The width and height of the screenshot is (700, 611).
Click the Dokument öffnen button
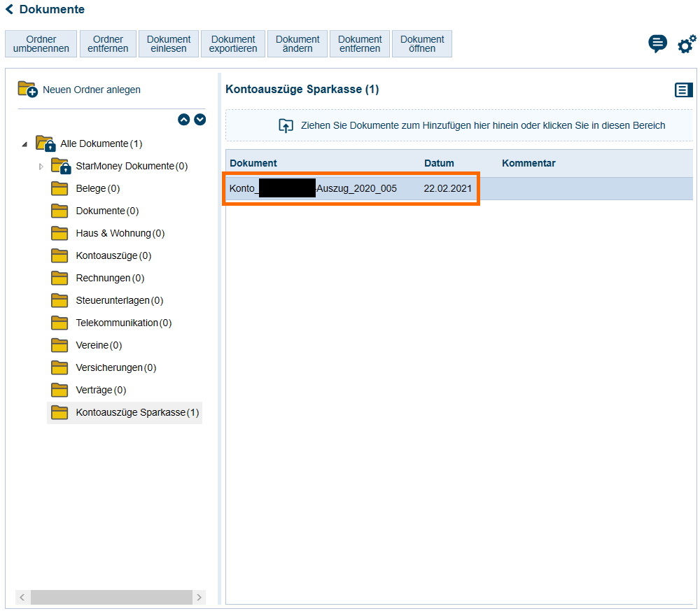pos(421,44)
